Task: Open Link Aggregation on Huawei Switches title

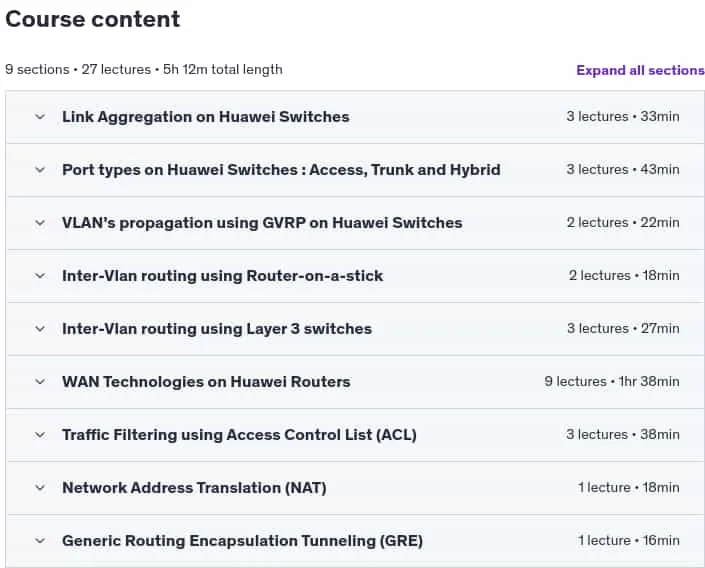Action: [205, 117]
